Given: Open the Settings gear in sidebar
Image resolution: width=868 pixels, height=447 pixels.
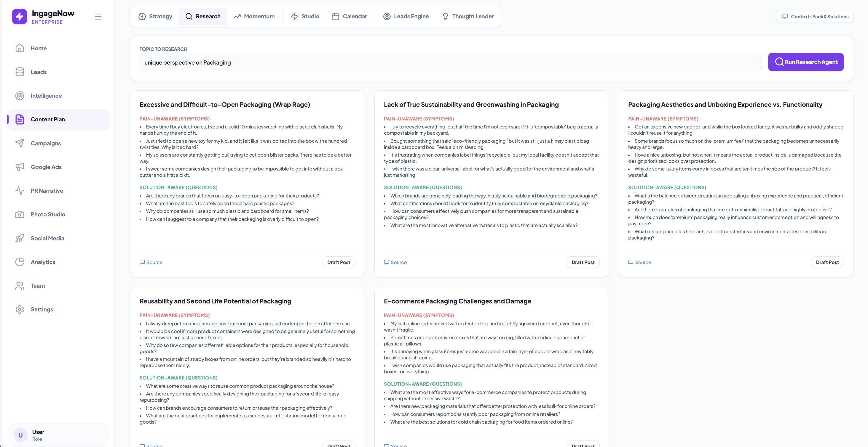Looking at the screenshot, I should (x=20, y=309).
